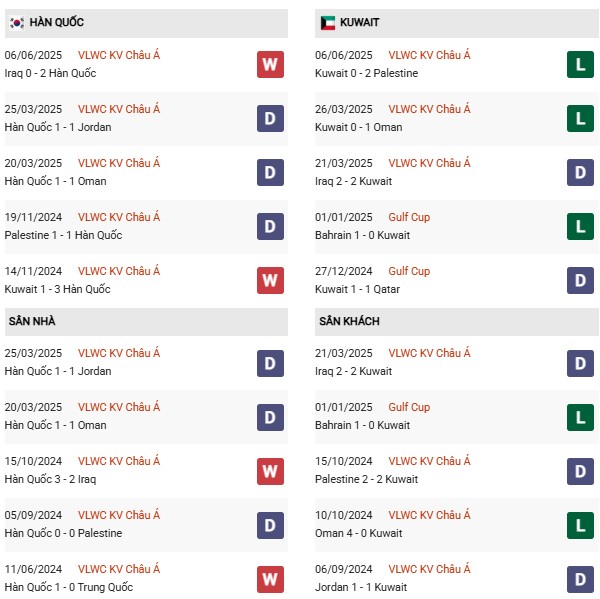Click the W badge for Hàn Quốc 1-0 Trung Quốc
Screen dimensions: 600x599
(x=270, y=579)
